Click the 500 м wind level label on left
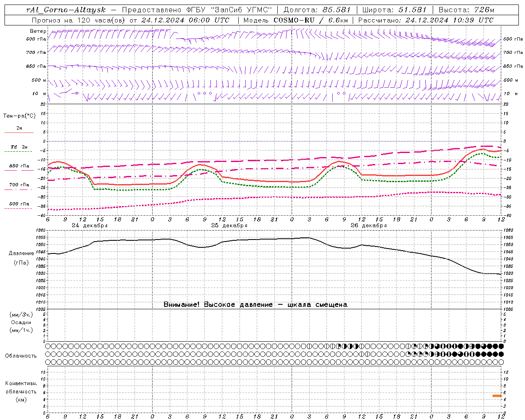The height and width of the screenshot is (420, 525). (x=39, y=80)
